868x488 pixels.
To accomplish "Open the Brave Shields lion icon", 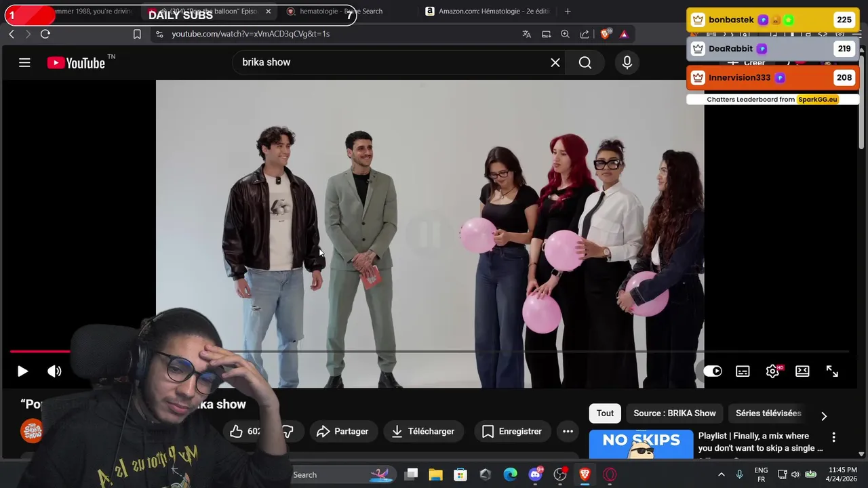I will [606, 34].
